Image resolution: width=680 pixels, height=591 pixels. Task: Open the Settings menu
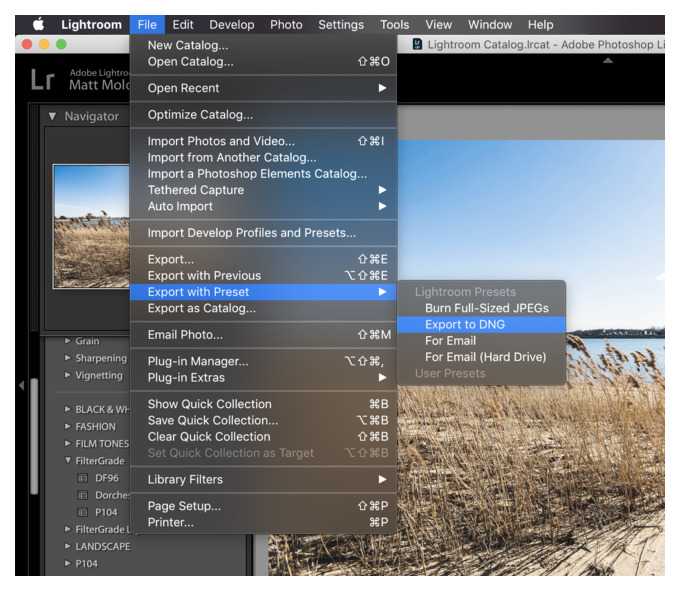point(341,25)
